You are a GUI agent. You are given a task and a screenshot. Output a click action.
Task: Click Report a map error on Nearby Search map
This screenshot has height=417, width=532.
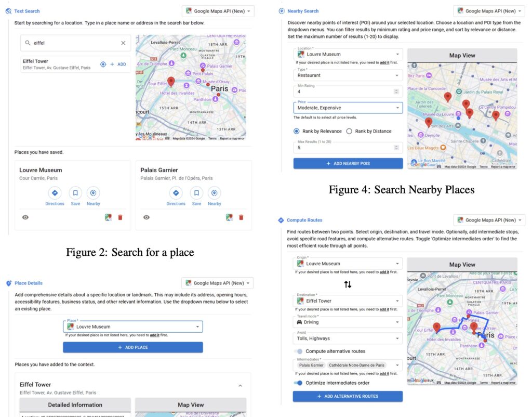[x=503, y=167]
